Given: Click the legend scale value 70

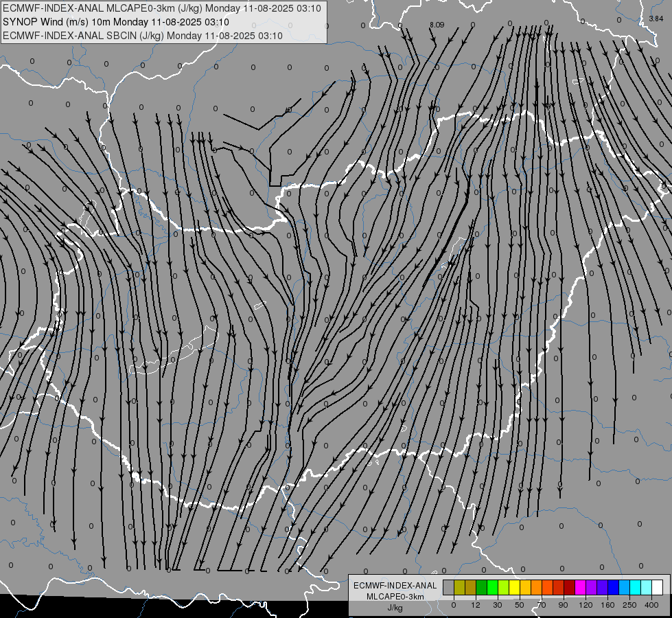Looking at the screenshot, I should (542, 605).
